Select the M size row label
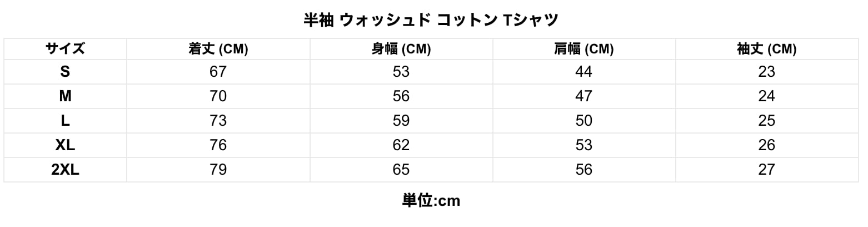 tap(65, 96)
